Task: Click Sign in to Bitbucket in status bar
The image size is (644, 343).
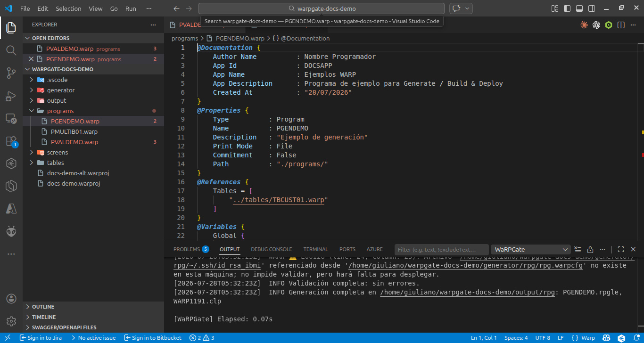Action: (x=153, y=338)
